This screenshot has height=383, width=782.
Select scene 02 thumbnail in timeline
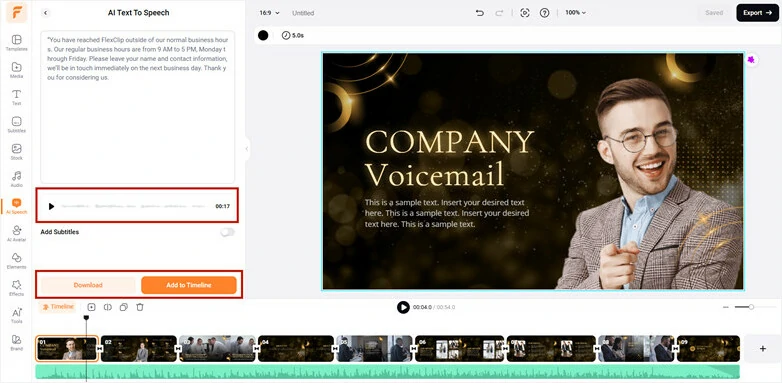(139, 348)
